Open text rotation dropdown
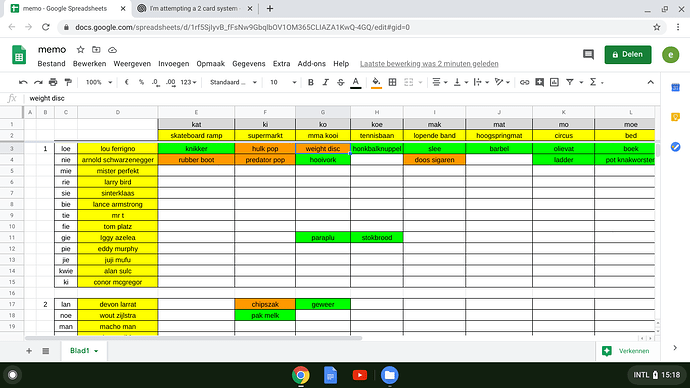Image resolution: width=690 pixels, height=388 pixels. pyautogui.click(x=502, y=82)
